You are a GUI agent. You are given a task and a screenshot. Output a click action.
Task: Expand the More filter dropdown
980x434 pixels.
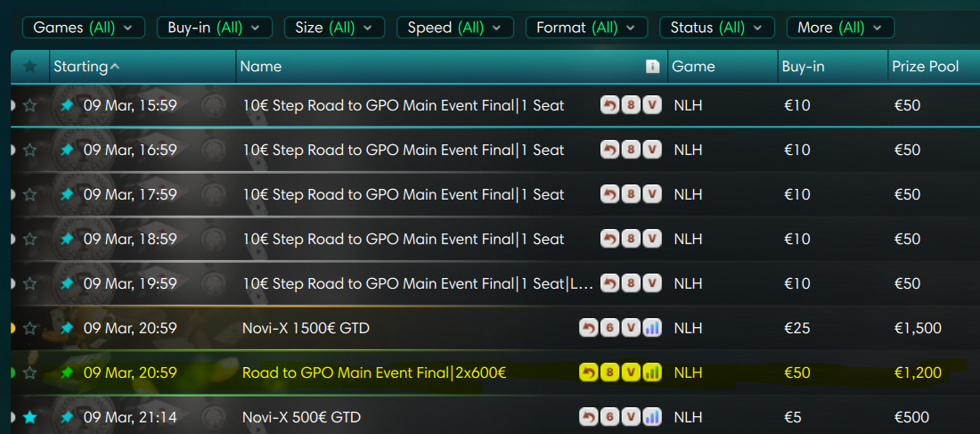coord(839,28)
